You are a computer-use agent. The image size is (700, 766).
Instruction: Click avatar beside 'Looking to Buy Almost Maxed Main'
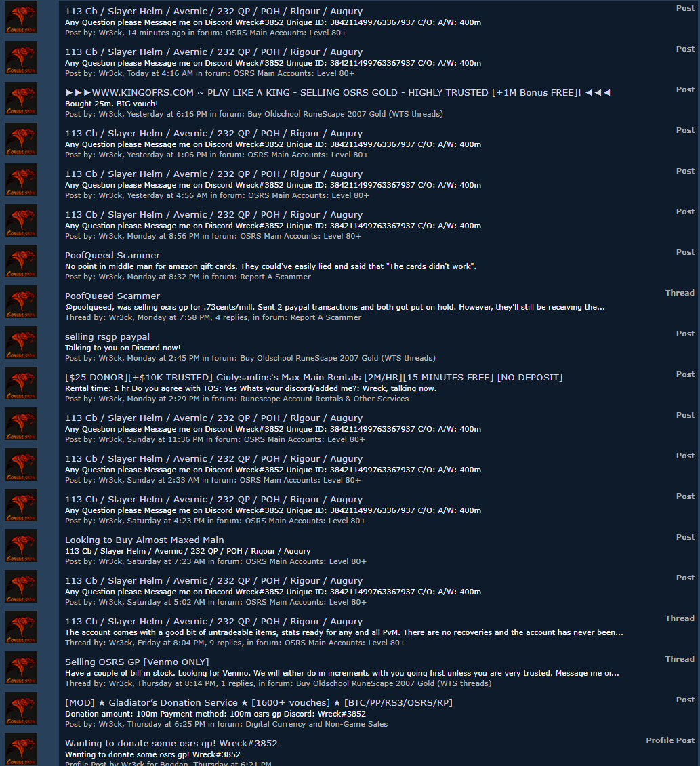21,546
